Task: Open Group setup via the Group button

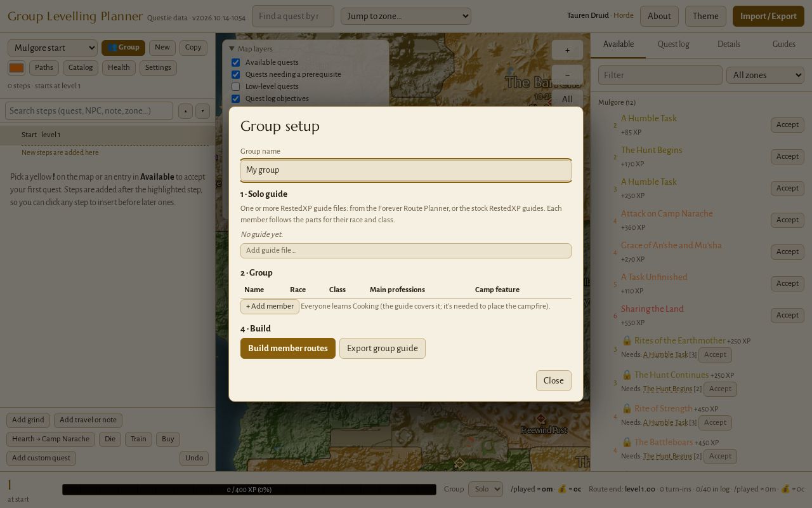Action: 123,48
